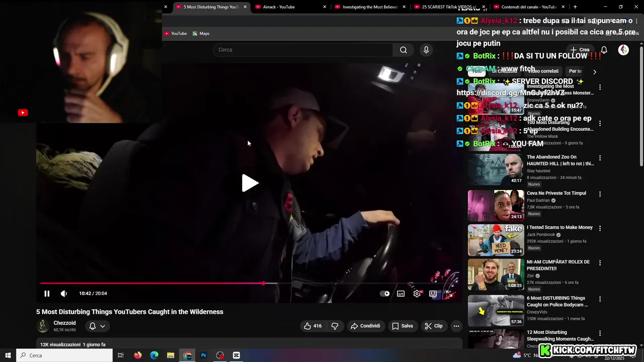Share the video with Condividi
The width and height of the screenshot is (644, 362).
(365, 326)
